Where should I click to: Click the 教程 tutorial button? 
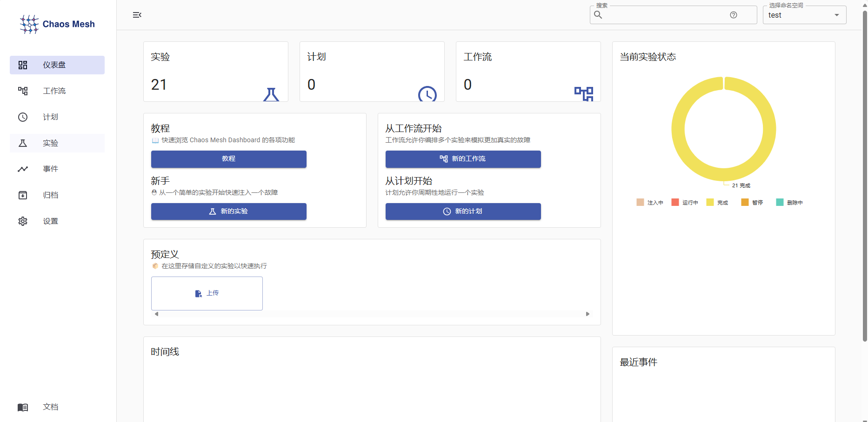(229, 159)
